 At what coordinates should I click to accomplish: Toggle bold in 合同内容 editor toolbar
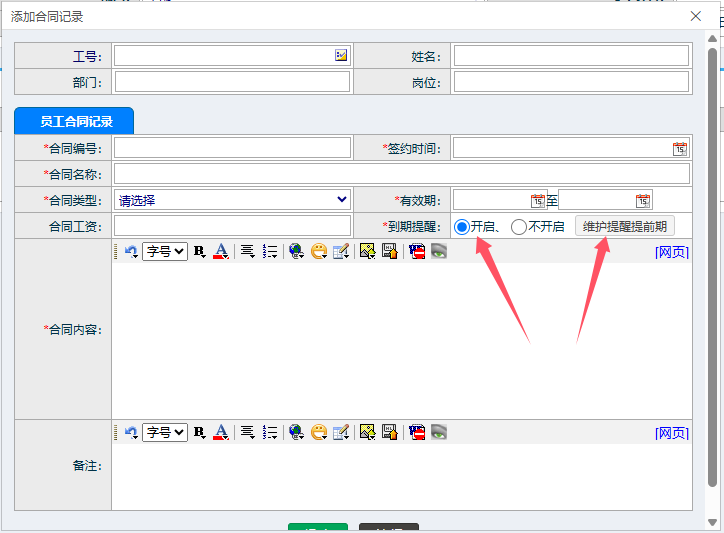pyautogui.click(x=199, y=252)
